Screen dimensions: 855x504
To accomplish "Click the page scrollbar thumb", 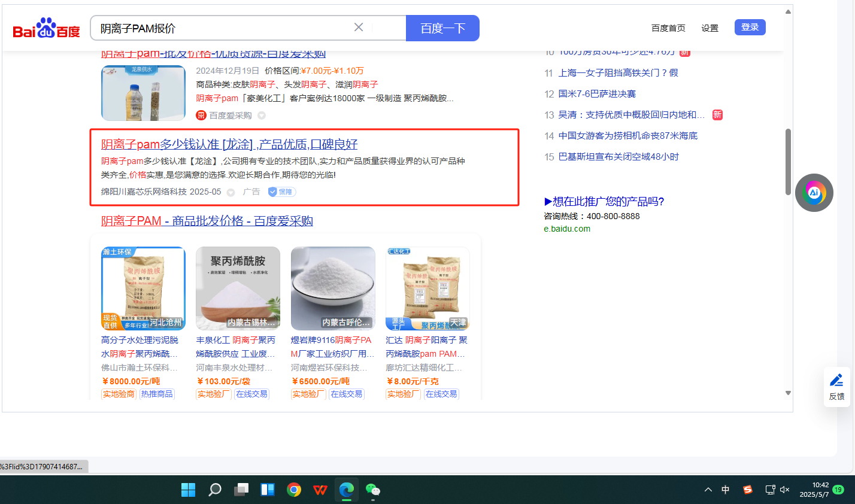I will 788,162.
